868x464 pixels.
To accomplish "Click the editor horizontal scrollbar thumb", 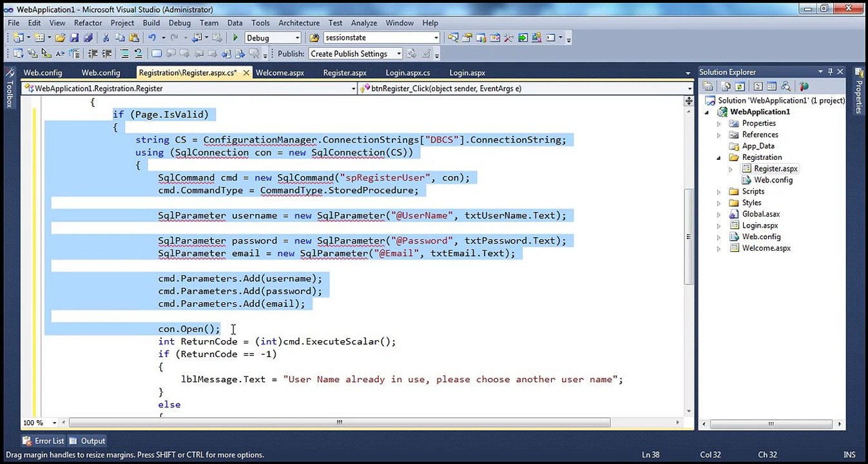I will [x=340, y=423].
